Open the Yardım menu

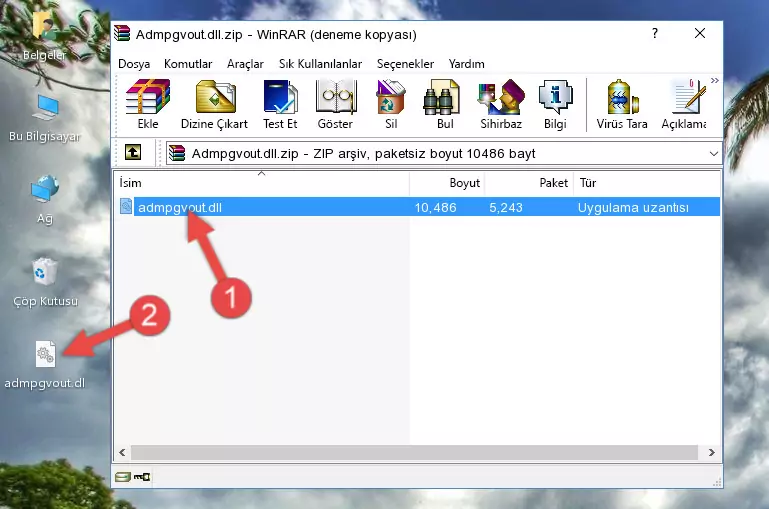coord(466,64)
